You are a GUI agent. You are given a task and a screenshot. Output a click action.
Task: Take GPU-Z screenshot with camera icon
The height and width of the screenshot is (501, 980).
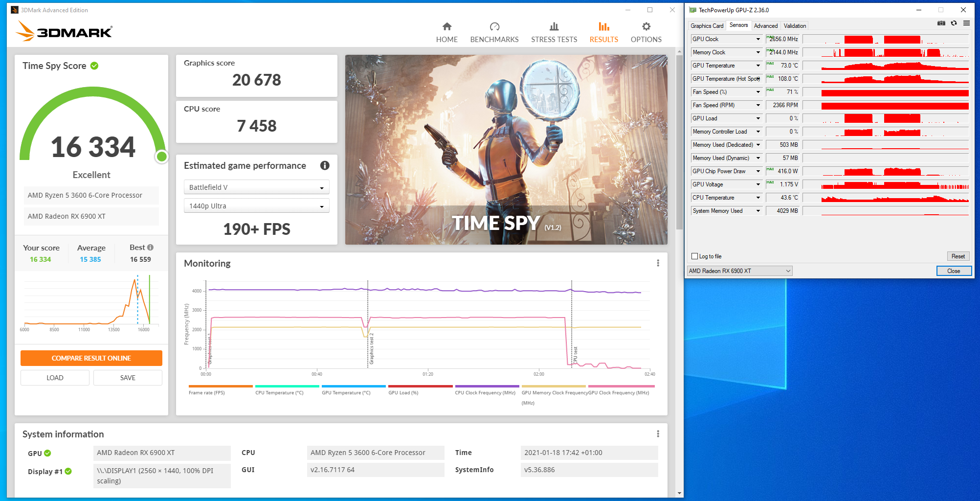point(941,23)
